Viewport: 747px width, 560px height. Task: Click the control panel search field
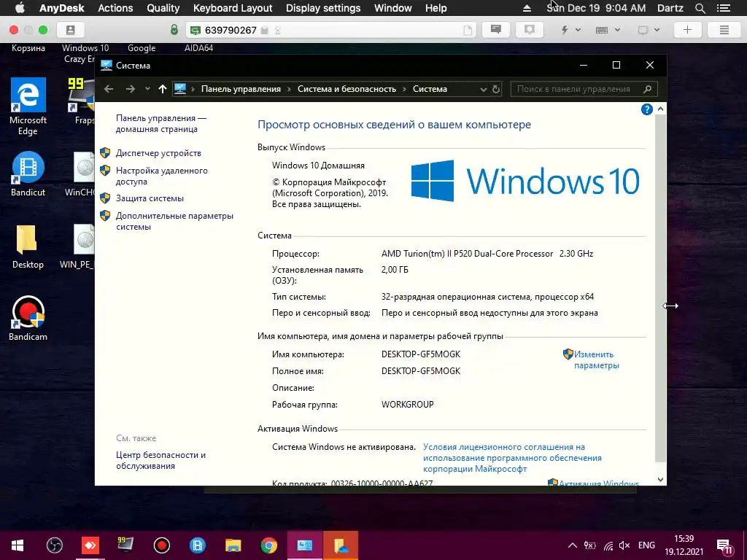[x=584, y=89]
